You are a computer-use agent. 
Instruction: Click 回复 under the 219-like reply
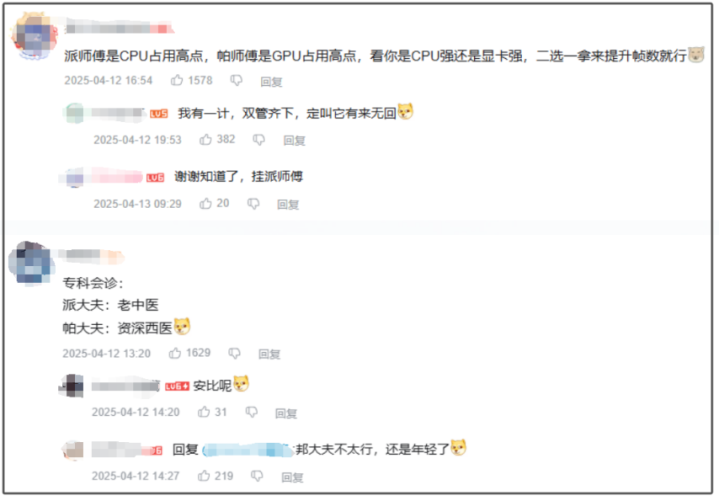(x=292, y=478)
